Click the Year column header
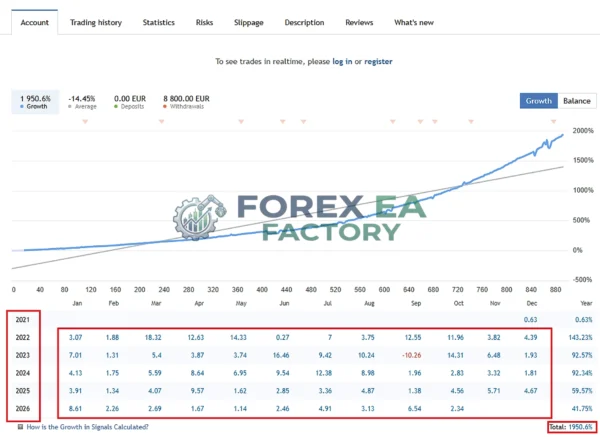The width and height of the screenshot is (600, 437). coord(586,303)
